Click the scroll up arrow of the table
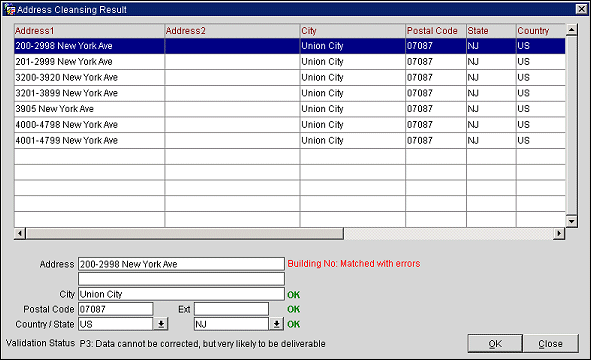591x360 pixels. 571,29
